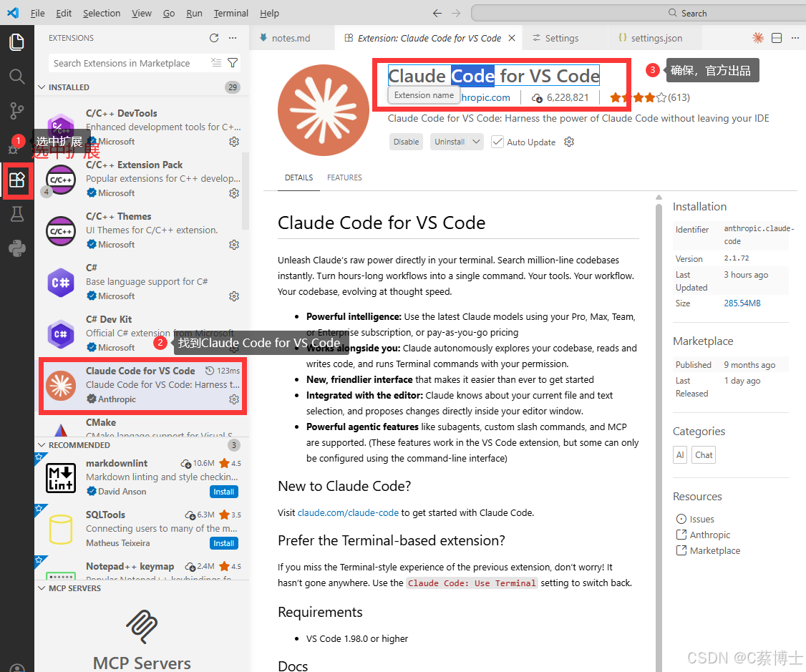806x672 pixels.
Task: Open Extensions panel more actions menu
Action: (x=233, y=38)
